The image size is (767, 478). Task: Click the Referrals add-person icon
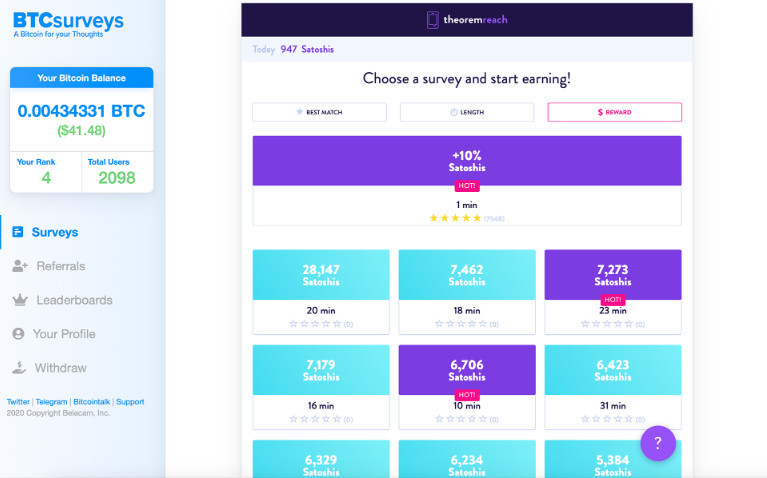(x=20, y=266)
